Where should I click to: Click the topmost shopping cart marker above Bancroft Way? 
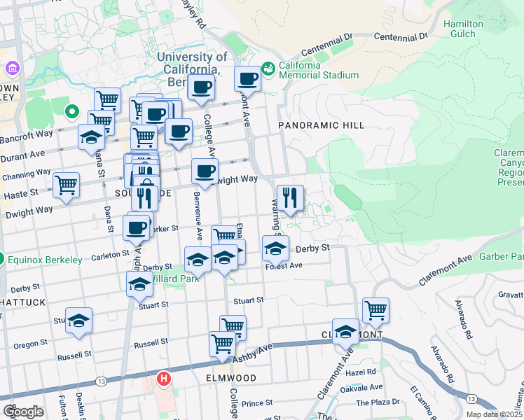click(x=108, y=100)
